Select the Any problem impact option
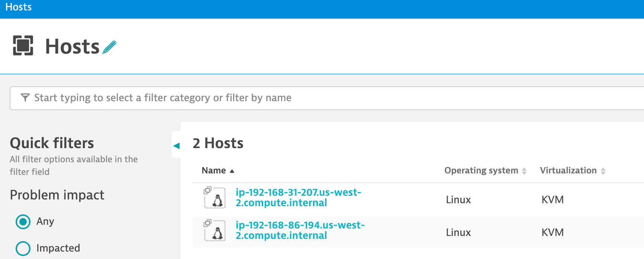This screenshot has width=644, height=259. (x=23, y=222)
